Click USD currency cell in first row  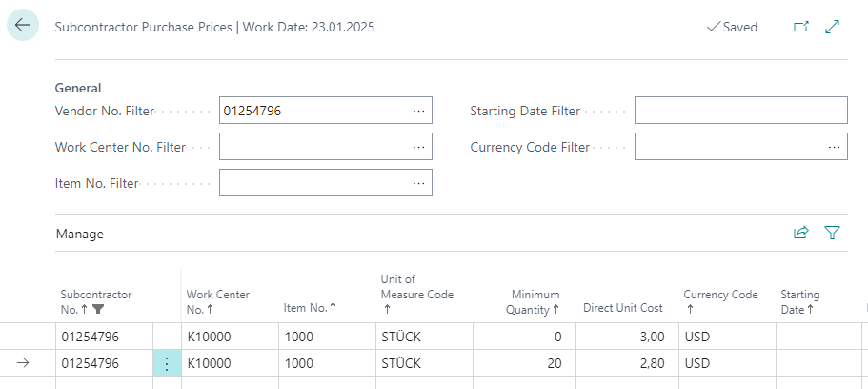click(x=724, y=337)
